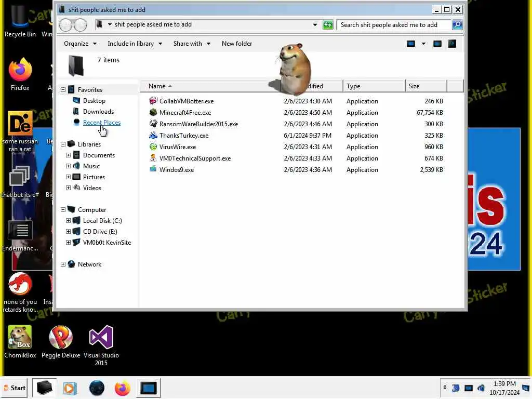Go to Downloads in Favorites

tap(98, 112)
